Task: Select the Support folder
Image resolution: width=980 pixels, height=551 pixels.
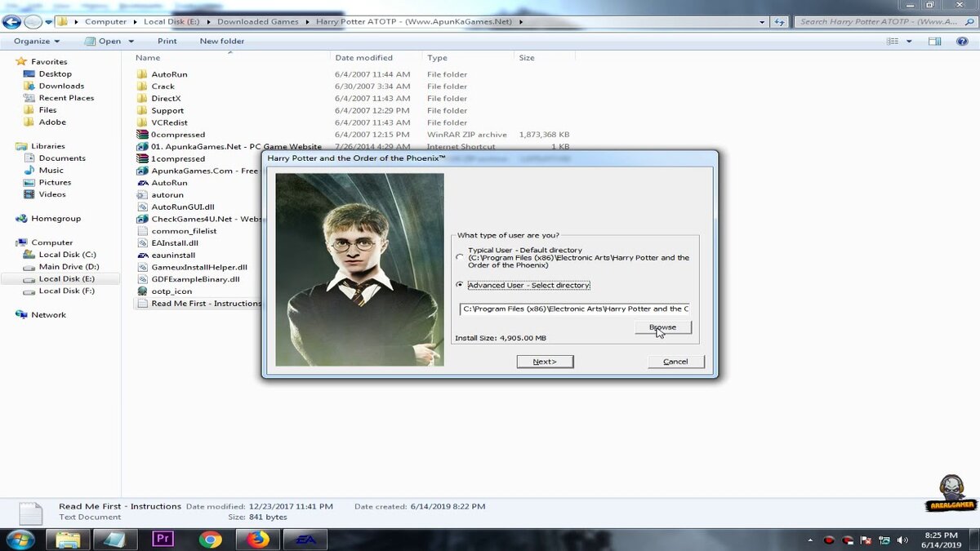Action: click(167, 110)
